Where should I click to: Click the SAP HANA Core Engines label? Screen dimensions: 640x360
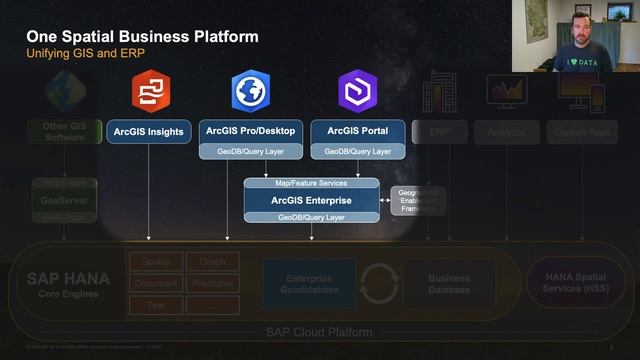[x=68, y=284]
